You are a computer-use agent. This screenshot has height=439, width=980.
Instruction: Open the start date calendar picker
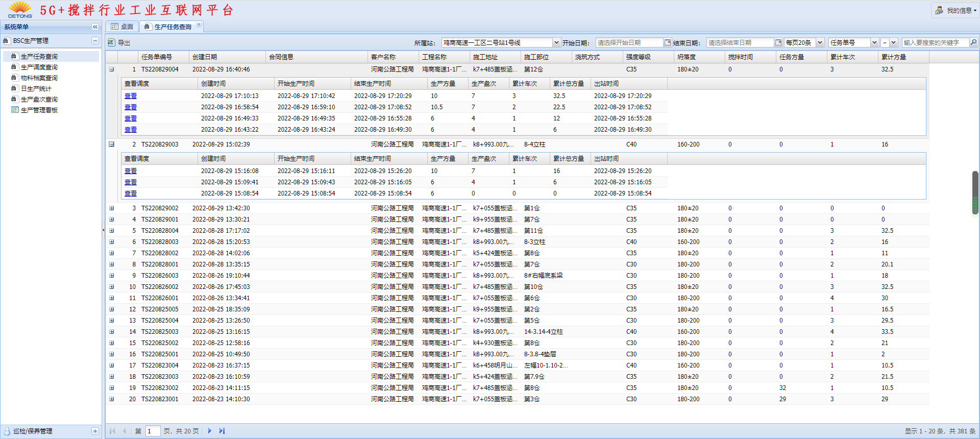(667, 43)
